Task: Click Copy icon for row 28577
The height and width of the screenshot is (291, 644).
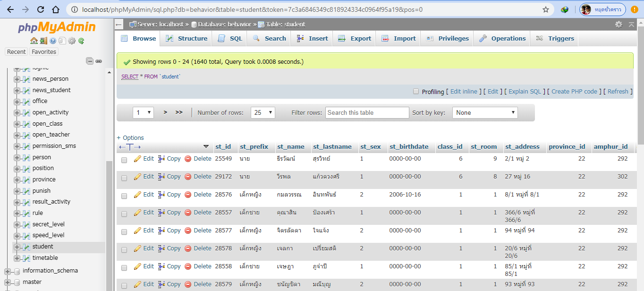Action: pos(161,231)
